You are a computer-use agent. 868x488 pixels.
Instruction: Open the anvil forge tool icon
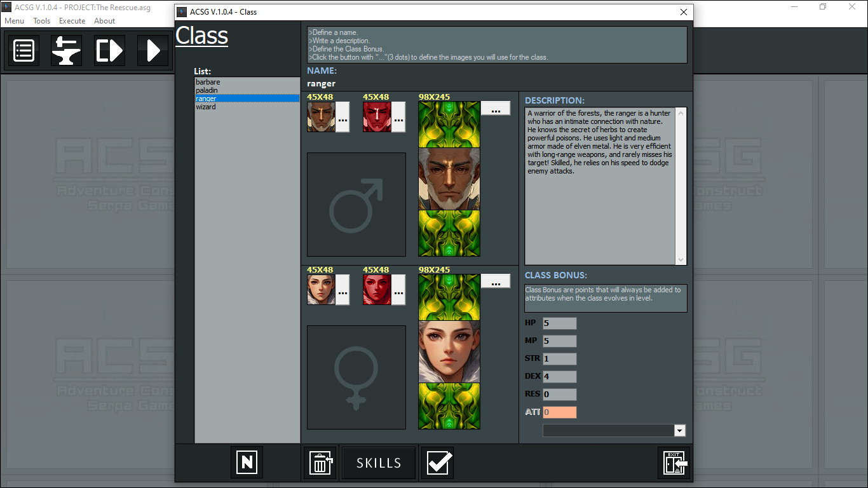tap(66, 50)
